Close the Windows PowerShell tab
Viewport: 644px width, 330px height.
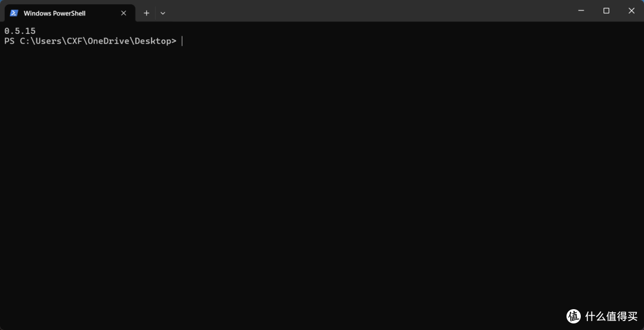[x=123, y=13]
